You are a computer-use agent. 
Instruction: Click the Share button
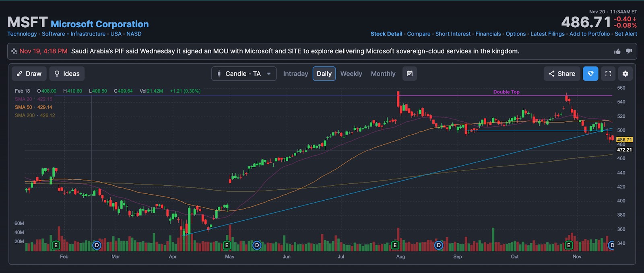tap(562, 74)
